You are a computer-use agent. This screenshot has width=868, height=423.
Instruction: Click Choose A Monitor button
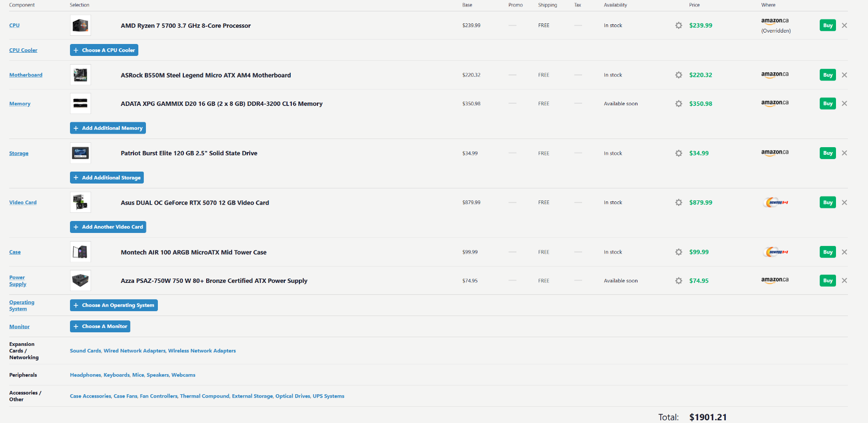tap(100, 326)
